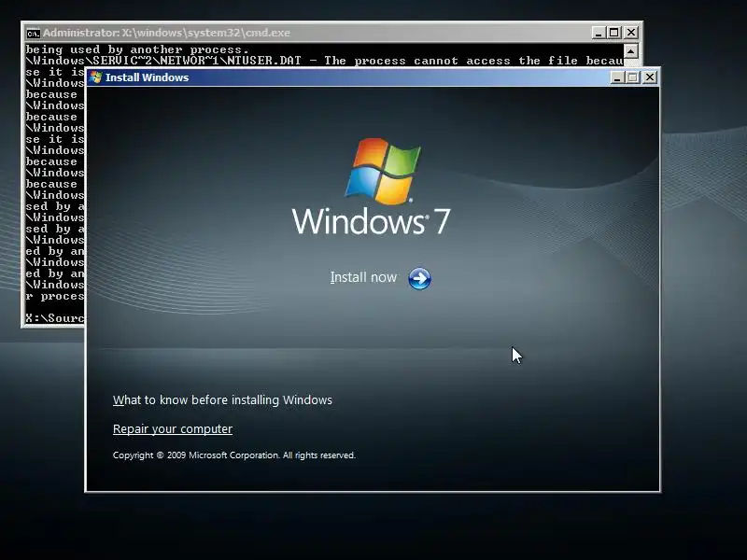Maximize the Install Windows window
Screen dimensions: 747x560
[633, 77]
